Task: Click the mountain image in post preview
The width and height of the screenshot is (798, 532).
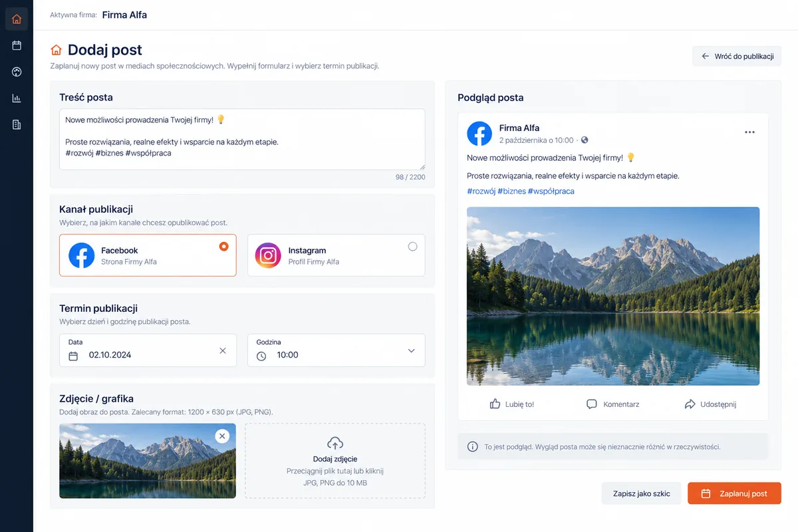Action: (x=613, y=296)
